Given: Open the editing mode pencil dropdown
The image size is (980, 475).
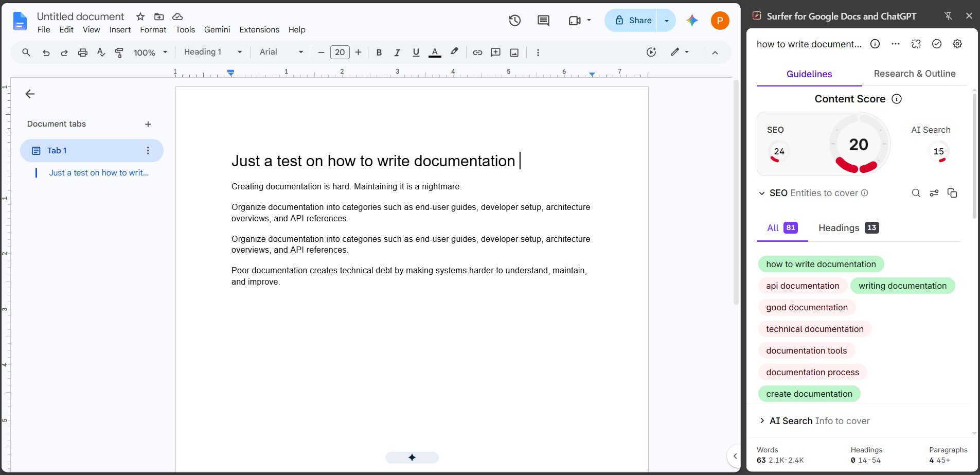Looking at the screenshot, I should 680,52.
